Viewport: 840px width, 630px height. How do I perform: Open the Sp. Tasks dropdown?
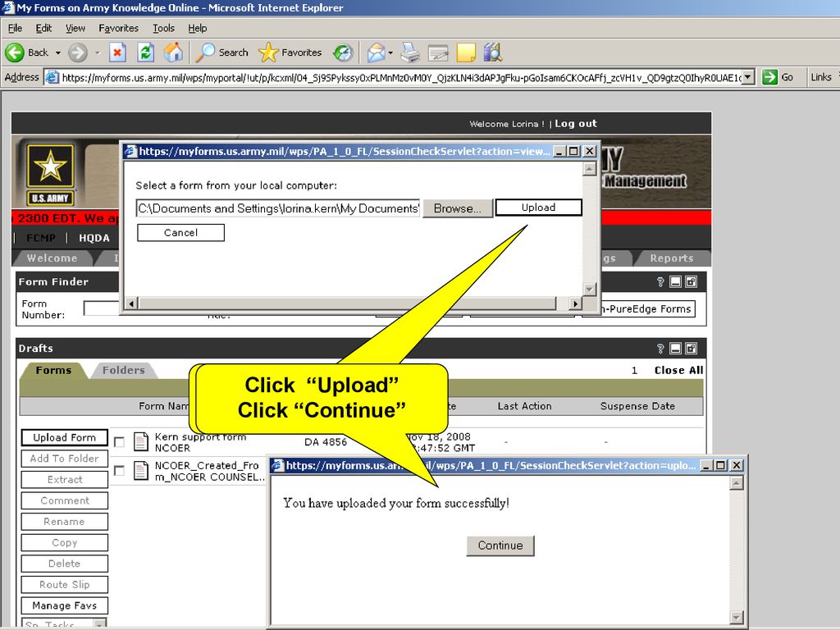click(x=99, y=623)
